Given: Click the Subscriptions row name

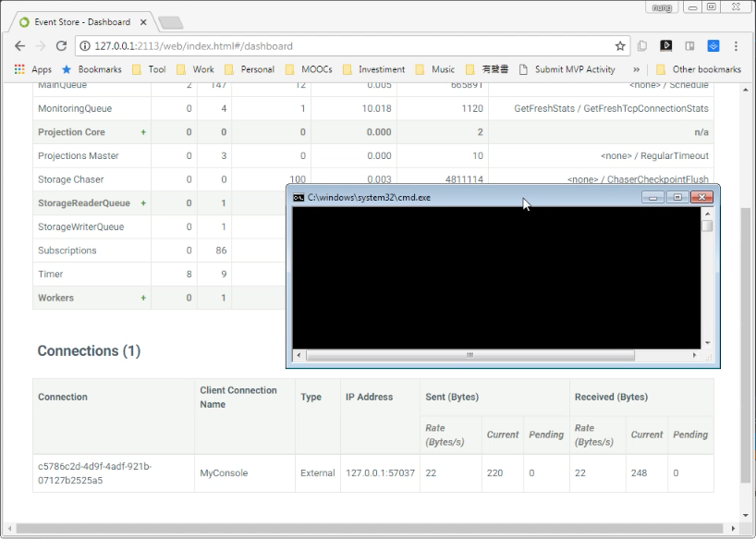Looking at the screenshot, I should [67, 251].
